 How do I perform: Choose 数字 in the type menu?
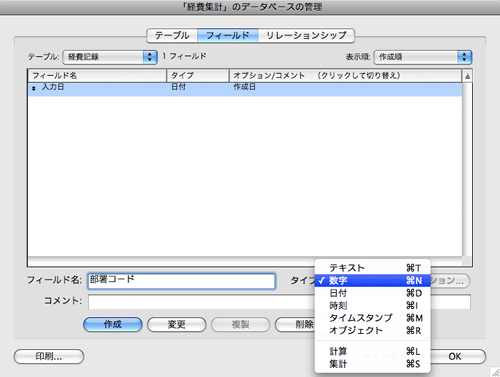coord(373,281)
